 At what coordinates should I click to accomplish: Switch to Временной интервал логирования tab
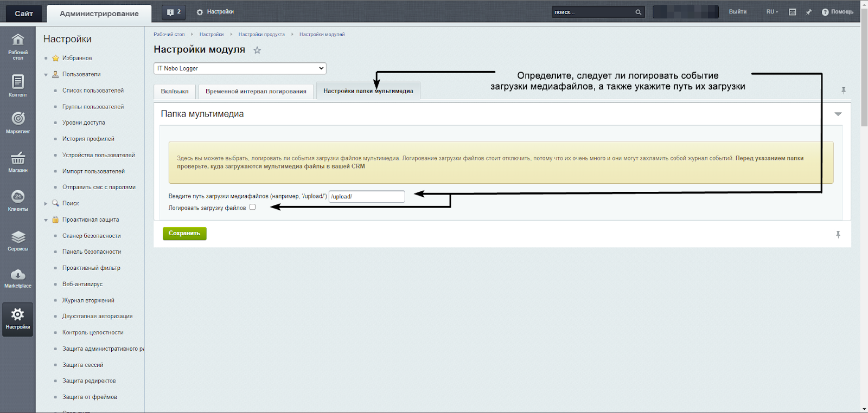[x=256, y=92]
